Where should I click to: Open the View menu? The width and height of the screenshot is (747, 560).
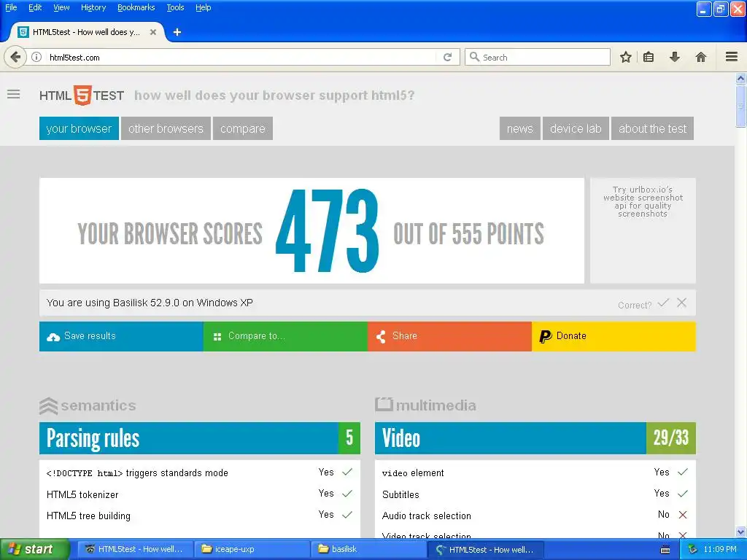tap(61, 7)
